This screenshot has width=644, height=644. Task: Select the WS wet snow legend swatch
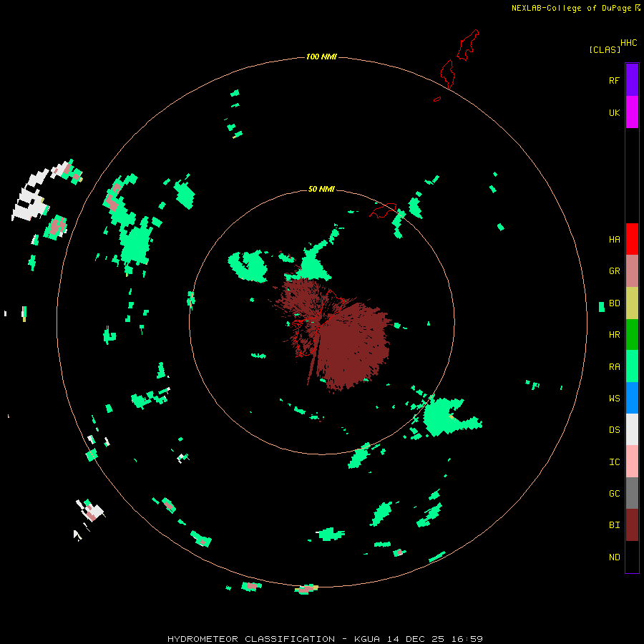[632, 398]
